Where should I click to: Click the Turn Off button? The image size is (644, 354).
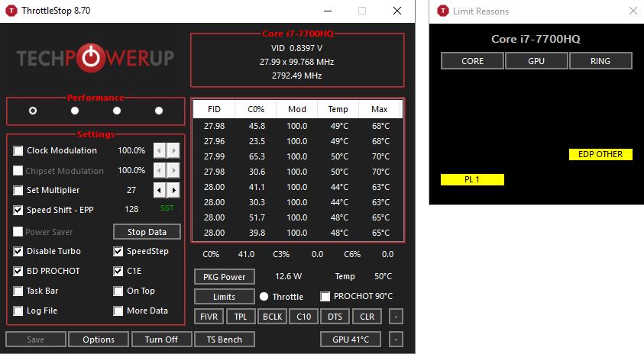(161, 340)
